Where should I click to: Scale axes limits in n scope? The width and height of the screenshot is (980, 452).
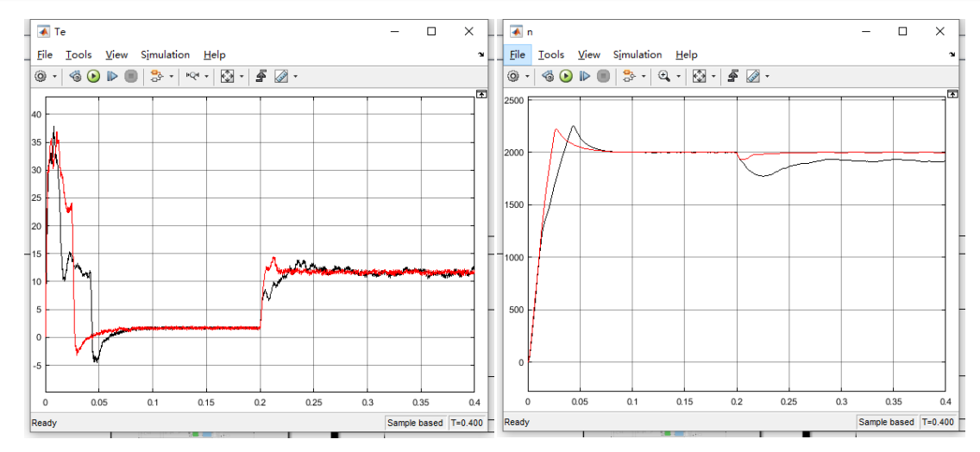click(700, 76)
